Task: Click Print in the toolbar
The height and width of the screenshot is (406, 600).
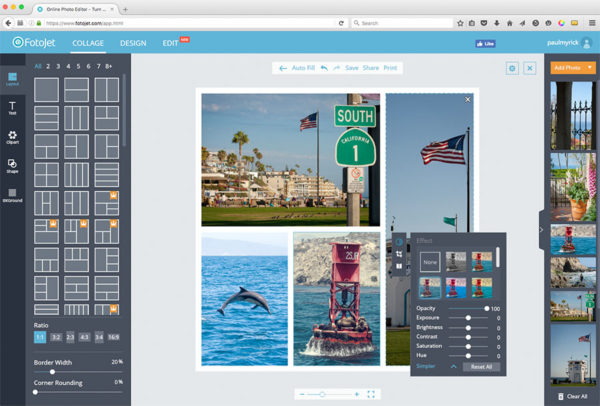Action: tap(390, 68)
